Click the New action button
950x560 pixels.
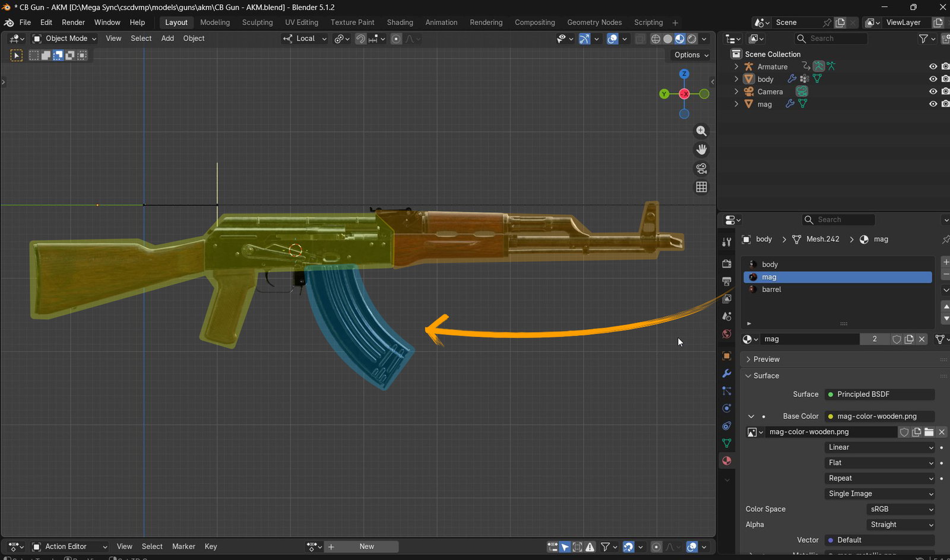tap(367, 546)
